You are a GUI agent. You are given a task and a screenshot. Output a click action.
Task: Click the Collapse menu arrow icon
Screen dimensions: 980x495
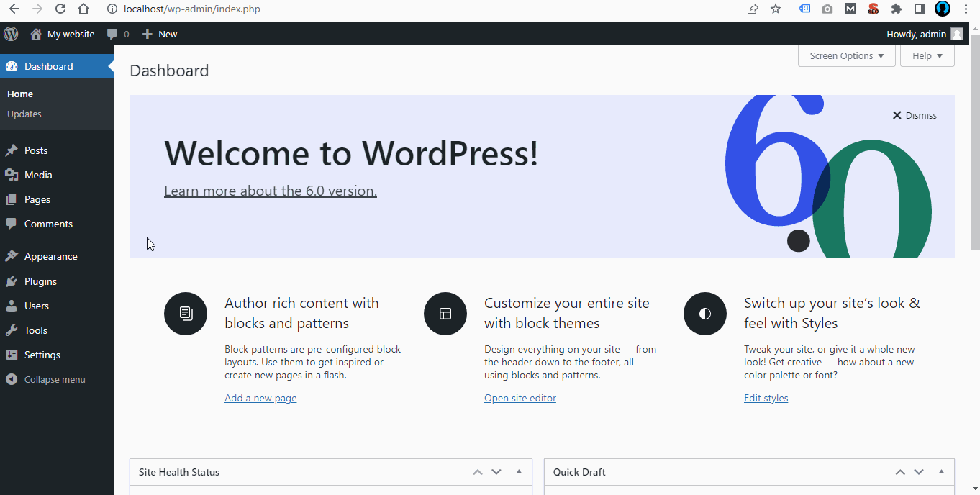[12, 379]
